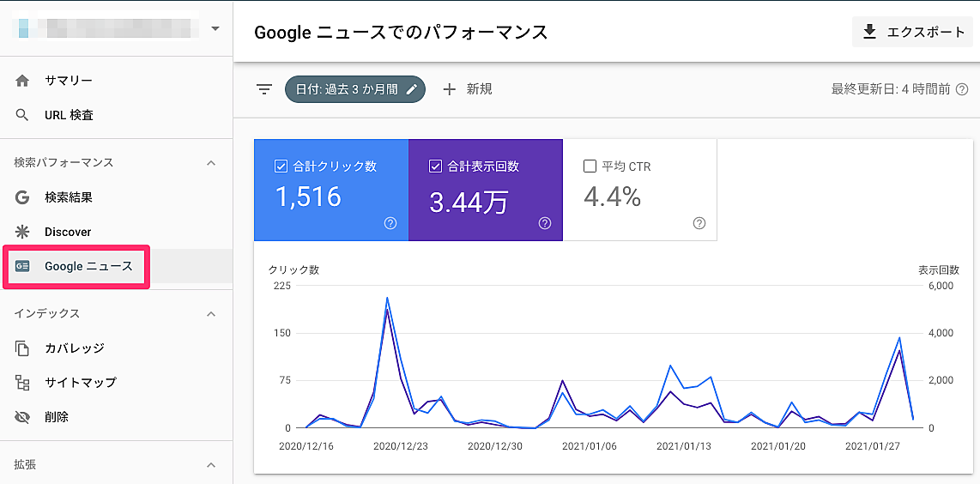The height and width of the screenshot is (484, 980).
Task: Click the エクスポート button
Action: click(x=913, y=32)
